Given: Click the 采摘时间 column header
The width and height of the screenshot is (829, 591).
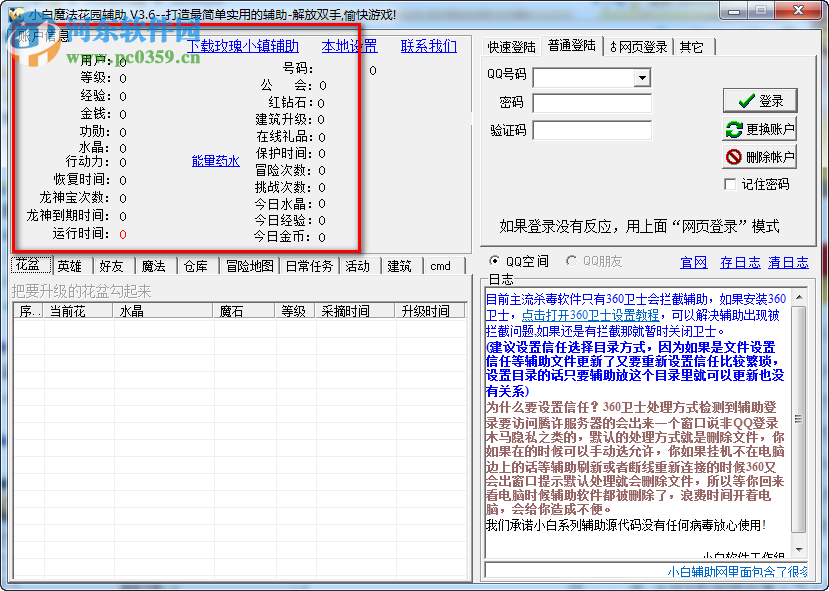Looking at the screenshot, I should tap(355, 311).
